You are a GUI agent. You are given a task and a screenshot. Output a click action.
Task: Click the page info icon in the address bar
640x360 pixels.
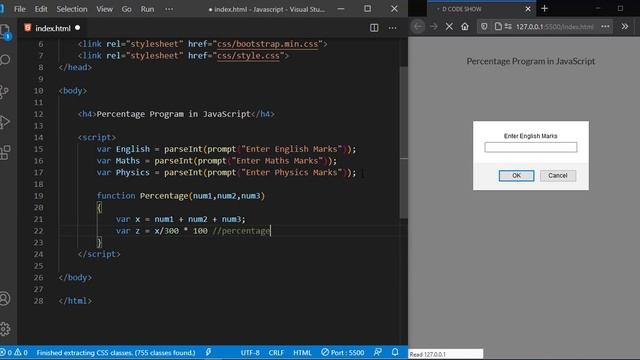click(x=498, y=27)
